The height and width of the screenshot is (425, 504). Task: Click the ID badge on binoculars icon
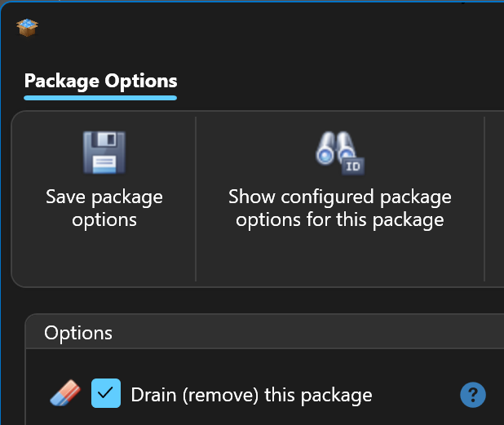coord(352,166)
